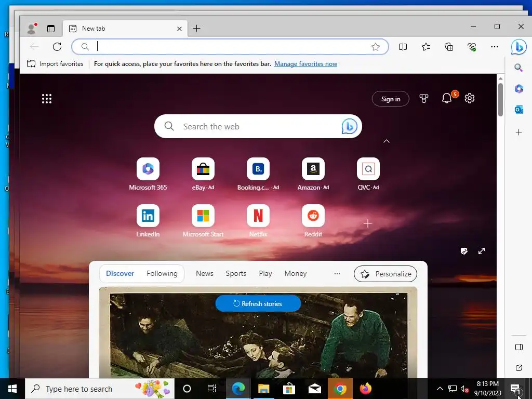Click Bing icon in web search box
Screen dimensions: 532x399
coord(350,126)
